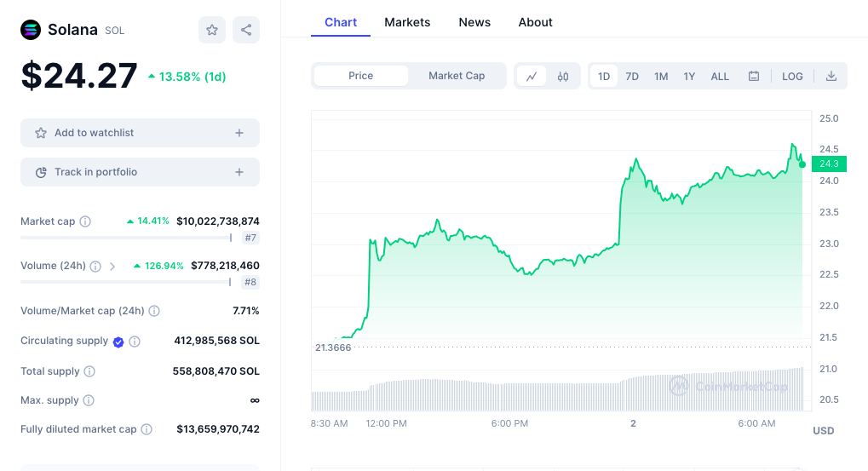Click the 558,808,470 SOL total supply

click(216, 371)
